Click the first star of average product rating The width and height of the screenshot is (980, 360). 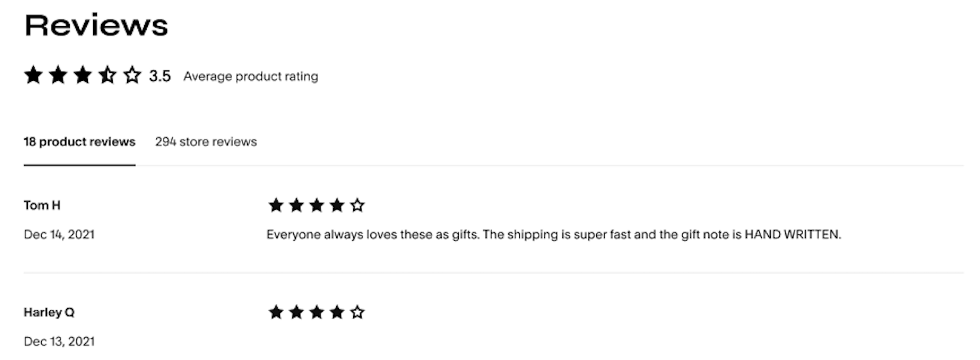click(x=33, y=76)
